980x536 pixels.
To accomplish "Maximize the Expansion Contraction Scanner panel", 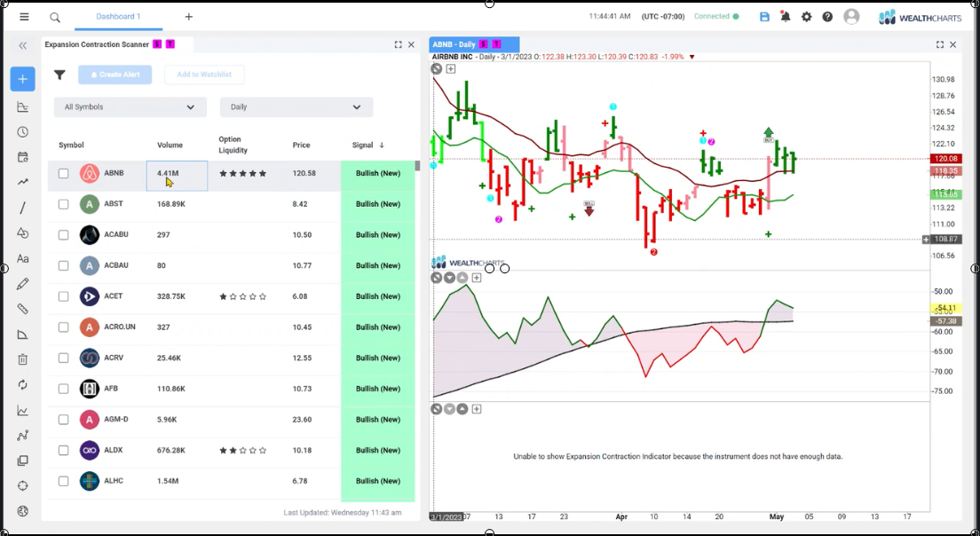I will [x=398, y=44].
